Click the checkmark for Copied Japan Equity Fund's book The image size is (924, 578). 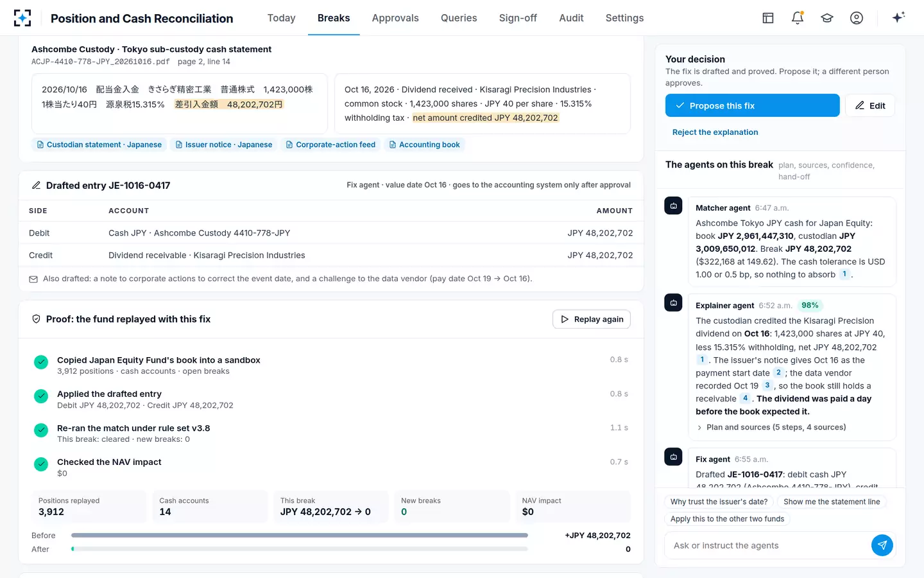pyautogui.click(x=41, y=362)
